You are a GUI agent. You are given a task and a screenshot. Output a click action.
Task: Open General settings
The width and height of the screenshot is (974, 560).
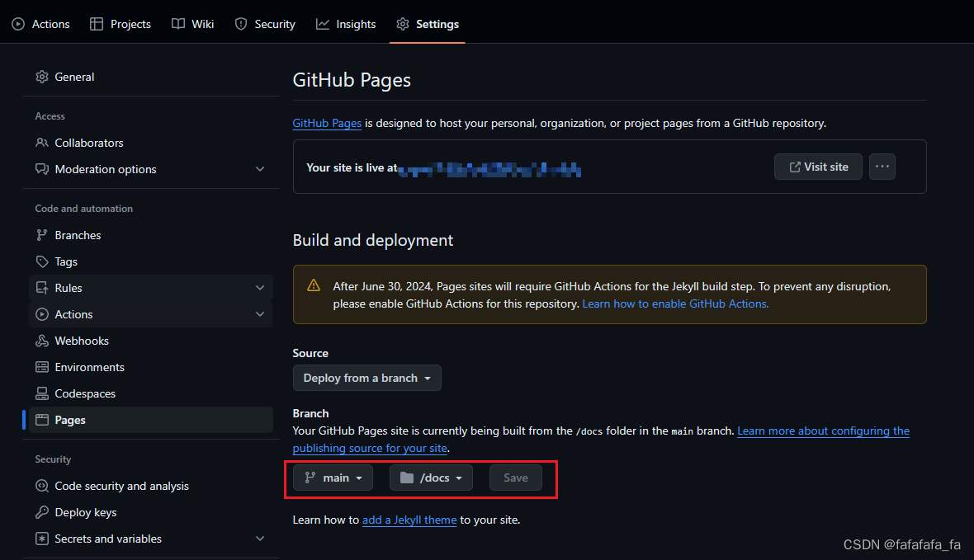pyautogui.click(x=151, y=77)
